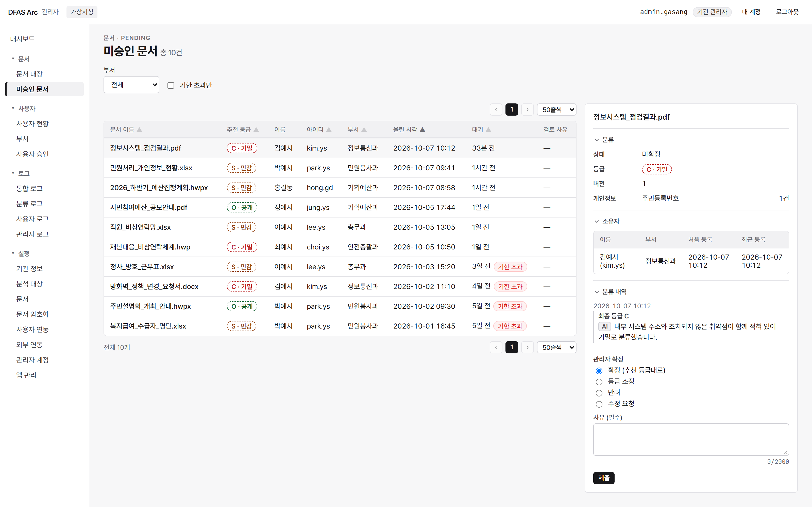Open 문서 대장 in the sidebar

(x=29, y=74)
